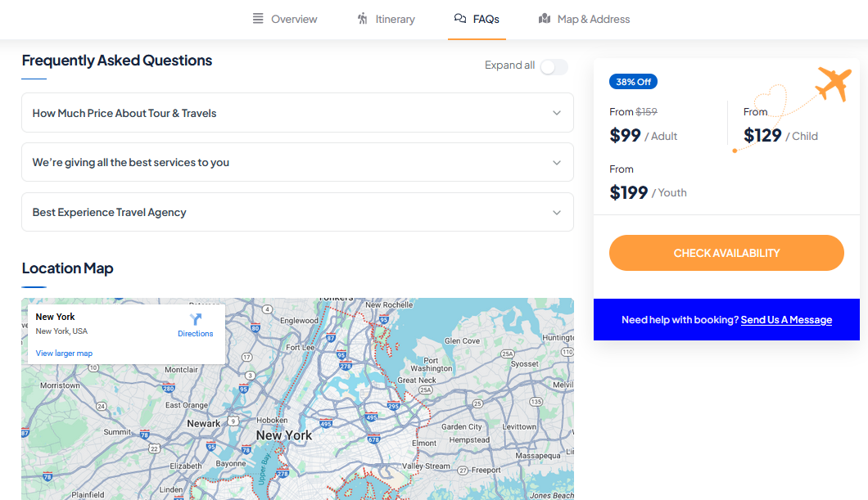Image resolution: width=868 pixels, height=500 pixels.
Task: Open the Overview tab
Action: 285,20
